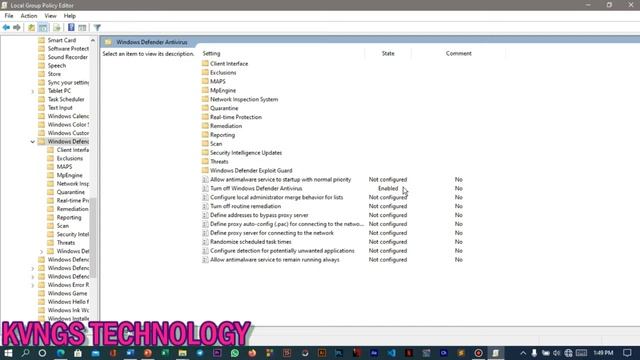640x360 pixels.
Task: Select Speech in the console tree
Action: [x=56, y=66]
